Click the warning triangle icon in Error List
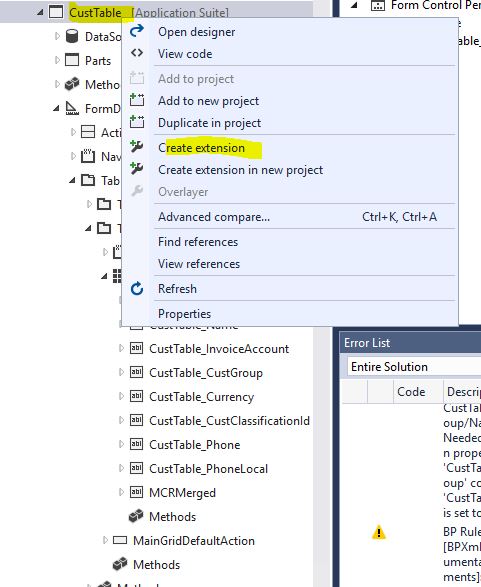481x587 pixels. tap(379, 532)
